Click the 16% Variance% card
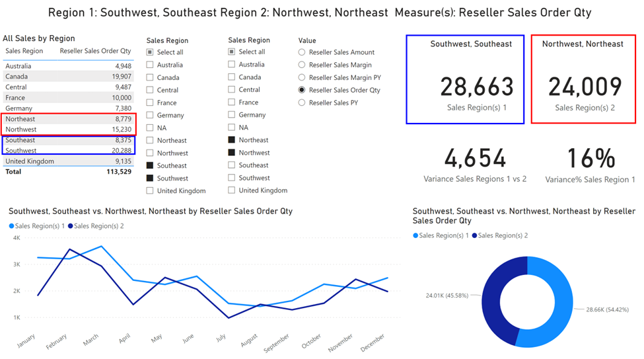The width and height of the screenshot is (644, 359). (x=590, y=165)
